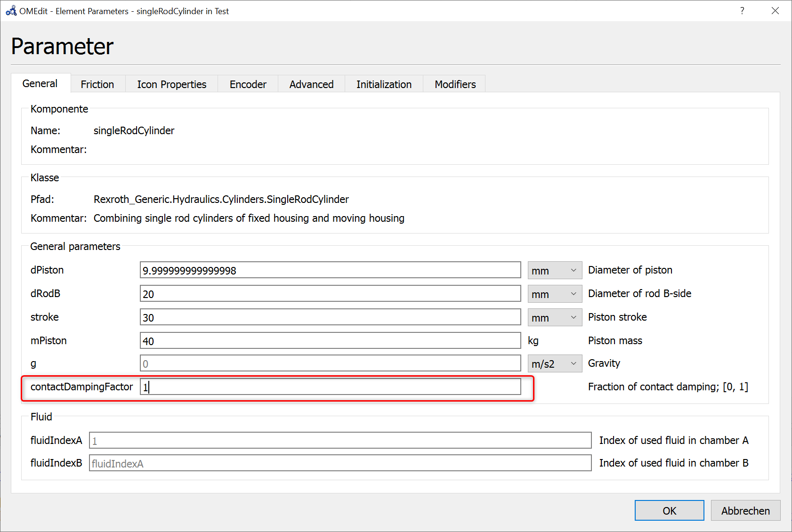
Task: Click the 'Piston mass' description text
Action: coord(615,341)
